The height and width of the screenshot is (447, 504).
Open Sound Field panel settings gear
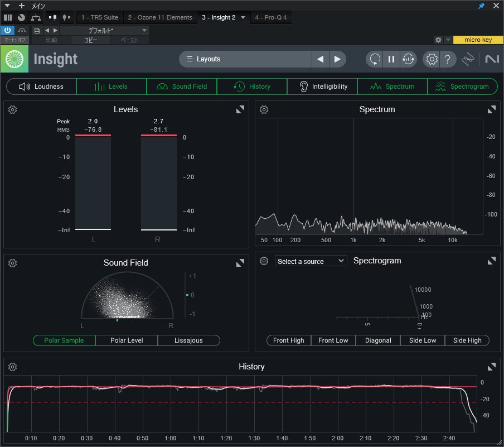point(13,263)
